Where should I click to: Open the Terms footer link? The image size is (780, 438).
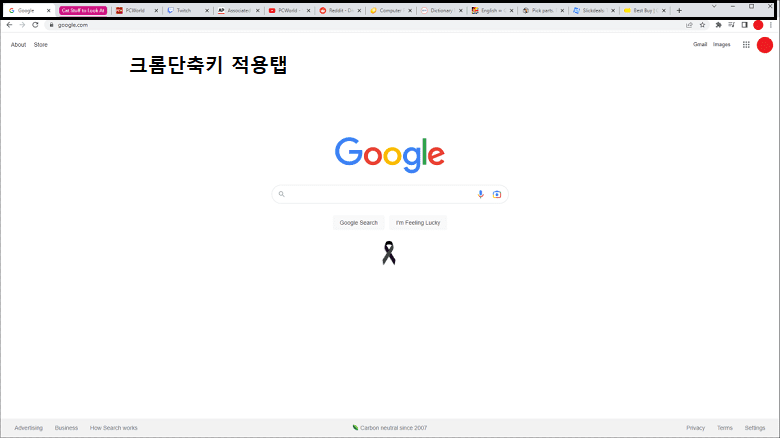point(725,428)
